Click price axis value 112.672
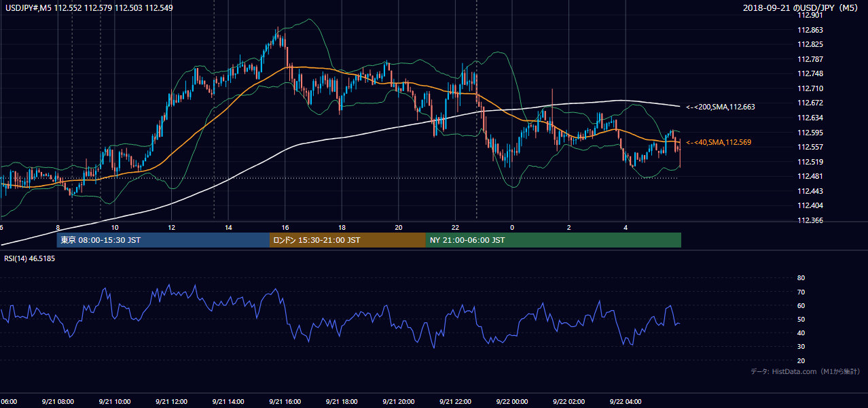The height and width of the screenshot is (408, 868). coord(810,103)
